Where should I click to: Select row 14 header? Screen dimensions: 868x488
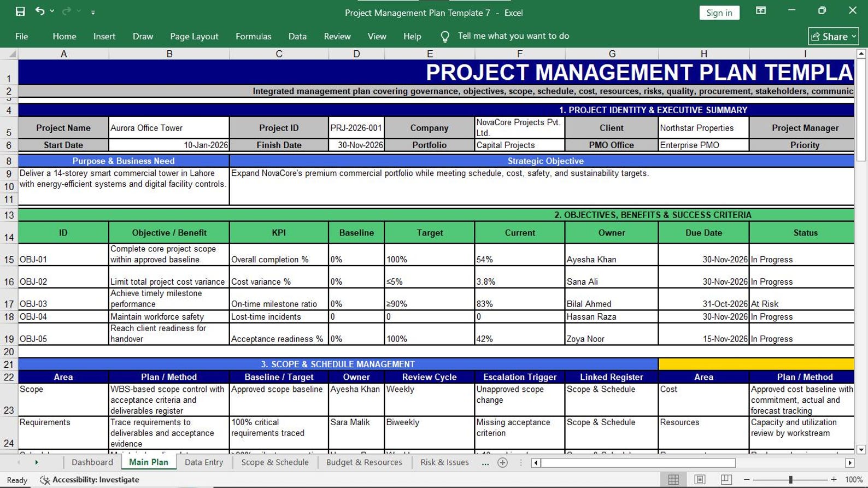point(9,233)
